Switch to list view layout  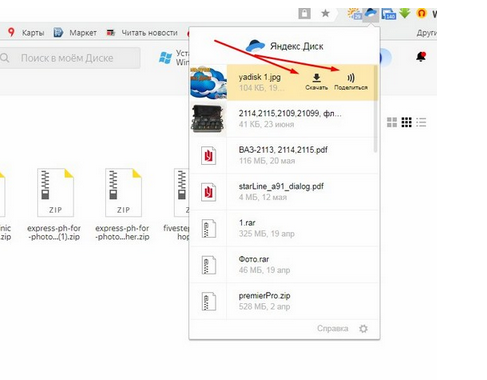(421, 122)
